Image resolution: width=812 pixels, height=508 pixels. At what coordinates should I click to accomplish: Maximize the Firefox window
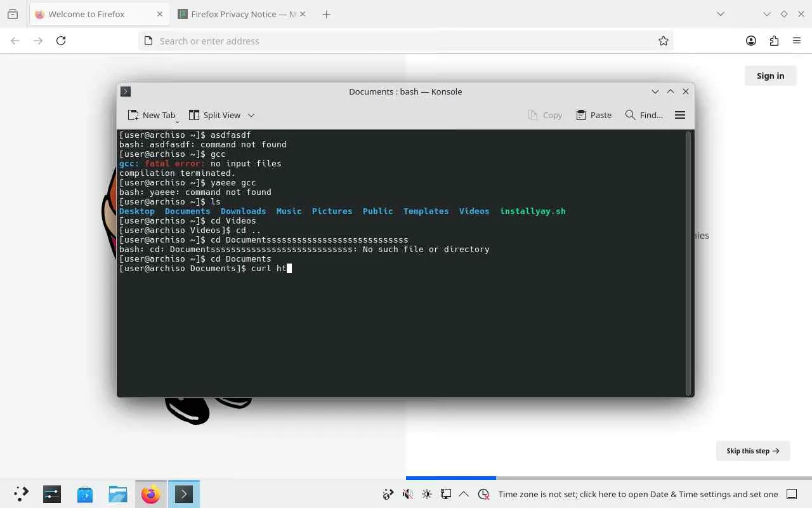click(784, 14)
